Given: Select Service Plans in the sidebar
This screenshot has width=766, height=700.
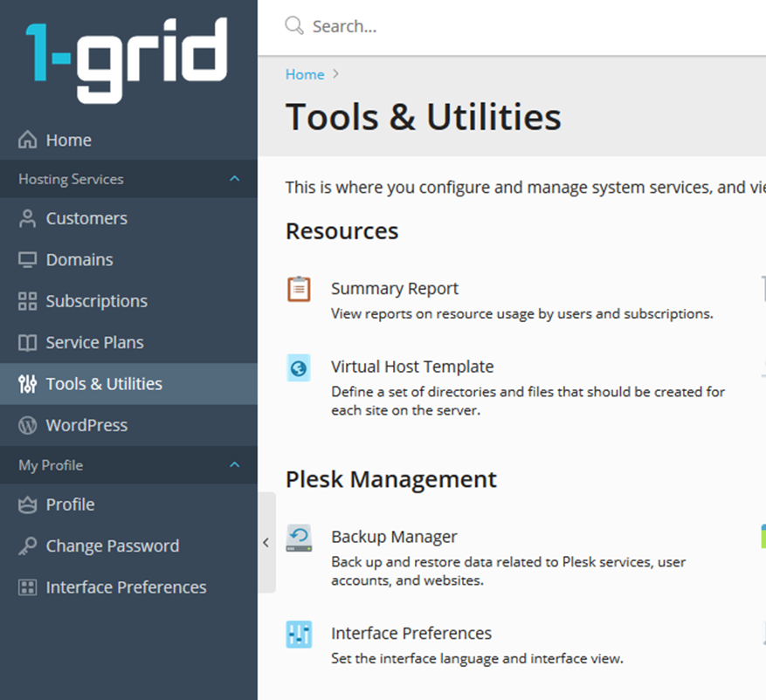Looking at the screenshot, I should [128, 343].
